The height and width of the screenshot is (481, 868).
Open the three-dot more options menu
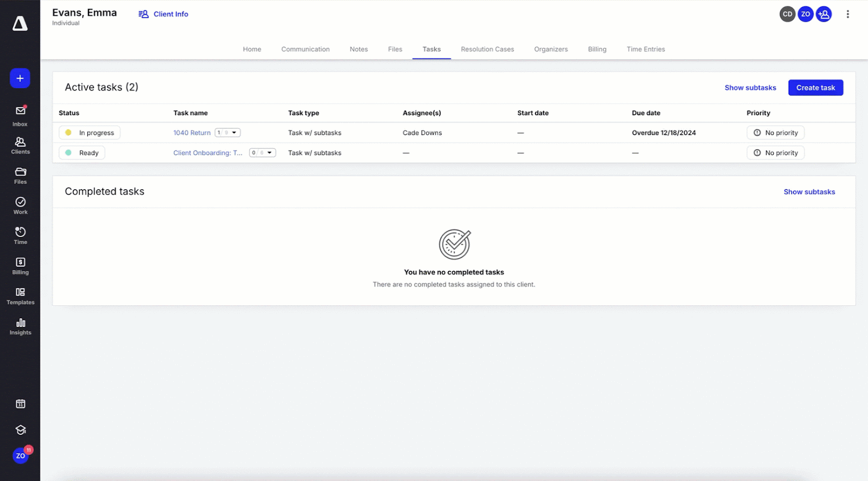(x=847, y=14)
